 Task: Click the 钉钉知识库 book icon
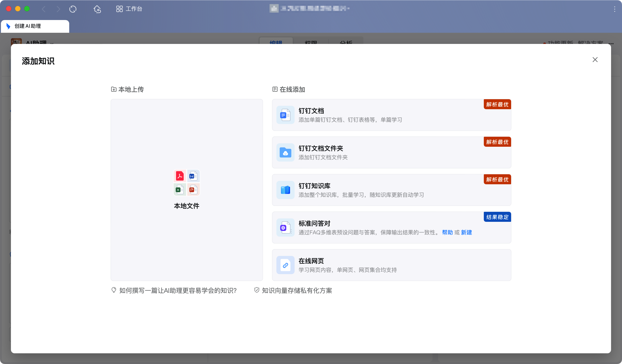tap(285, 190)
